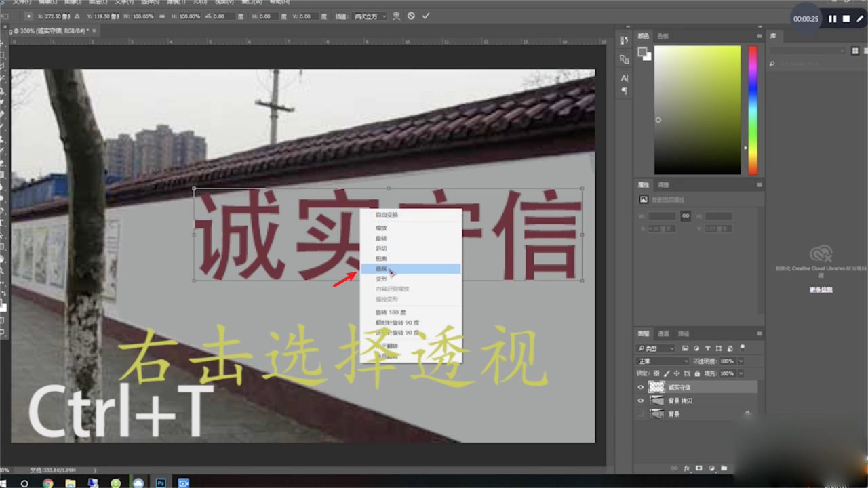Image resolution: width=868 pixels, height=488 pixels.
Task: Open the 两次立方 interpolation dropdown
Action: 370,16
